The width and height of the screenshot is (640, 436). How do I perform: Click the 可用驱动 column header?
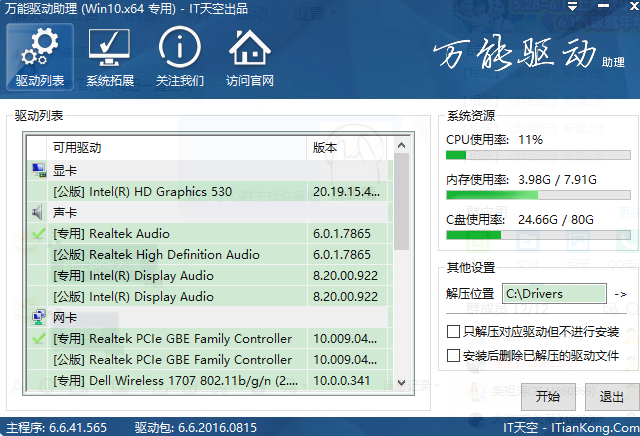pos(177,148)
